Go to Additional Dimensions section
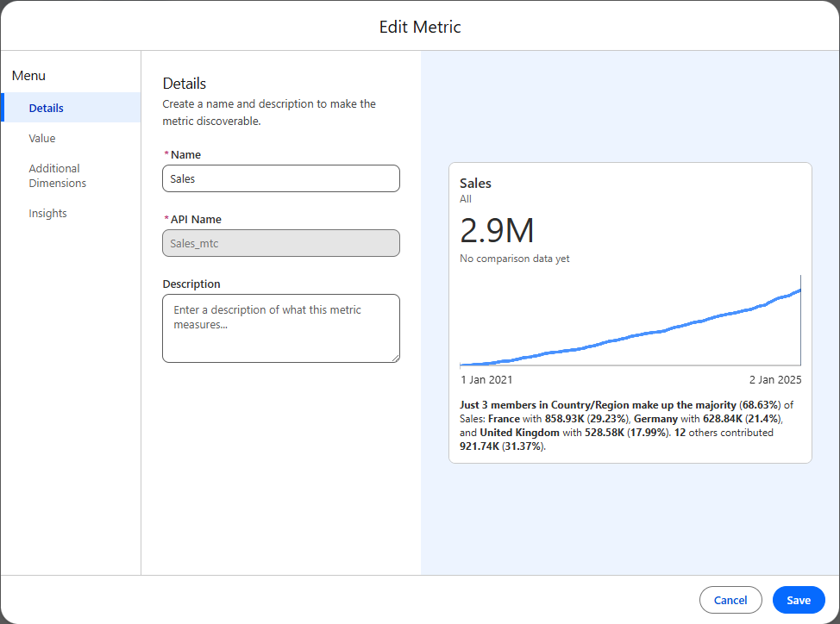The height and width of the screenshot is (624, 840). [57, 176]
